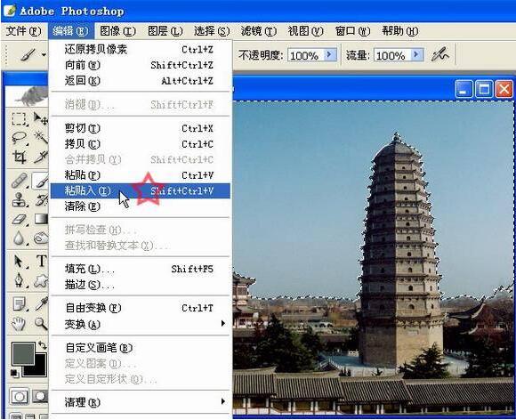
Task: Open the brush tool preset picker arrow
Action: (44, 54)
